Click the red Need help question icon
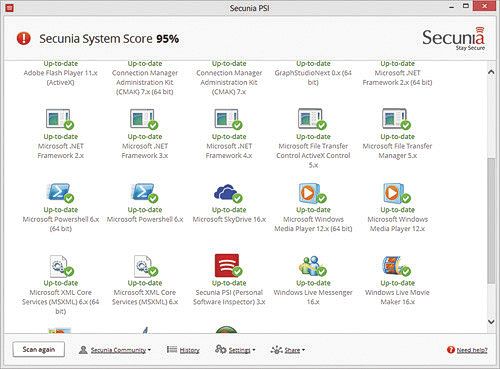The width and height of the screenshot is (500, 369). coord(451,350)
